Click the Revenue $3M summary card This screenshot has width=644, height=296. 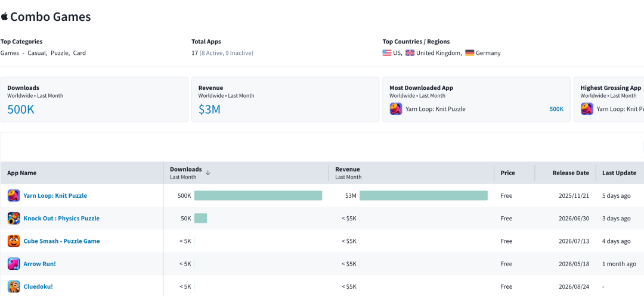coord(285,99)
